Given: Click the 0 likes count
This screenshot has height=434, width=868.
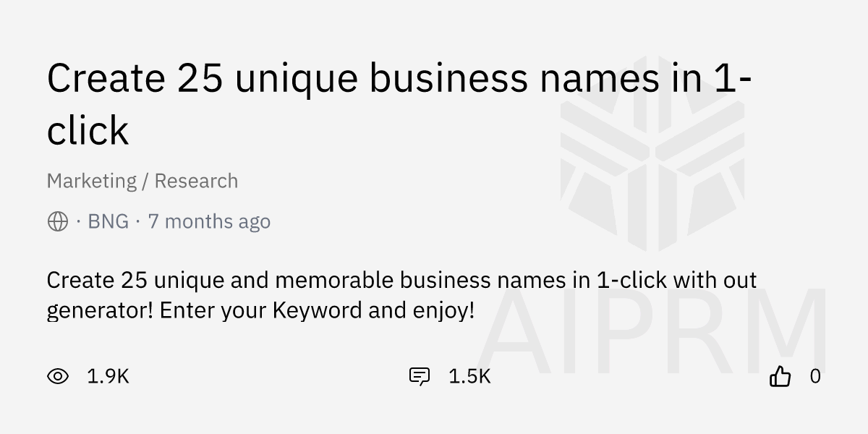Looking at the screenshot, I should coord(815,376).
